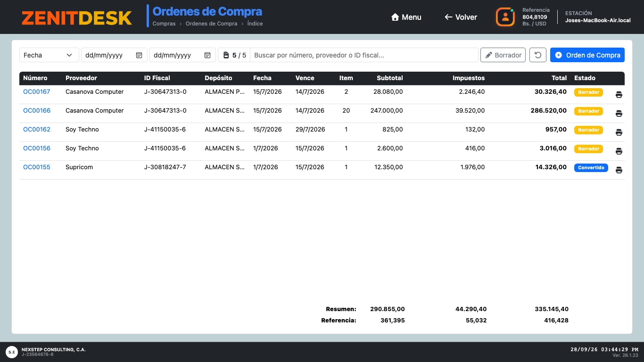Screen dimensions: 644x362
Task: Click the S.E company badge in footer
Action: click(12, 352)
